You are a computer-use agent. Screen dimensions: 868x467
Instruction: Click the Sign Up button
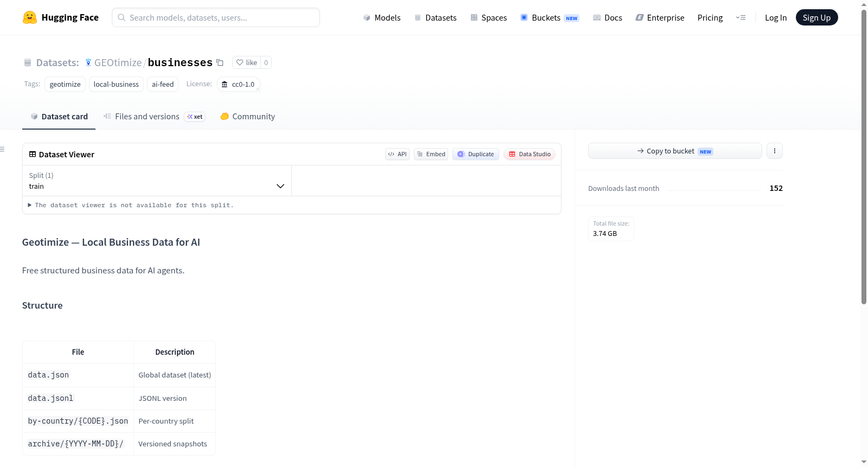tap(816, 17)
